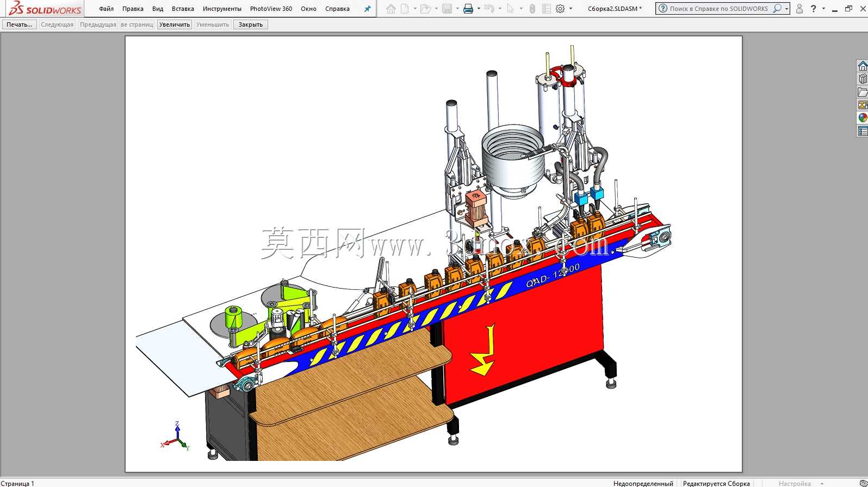
Task: Click the status bar corner tag icon
Action: coord(863,483)
